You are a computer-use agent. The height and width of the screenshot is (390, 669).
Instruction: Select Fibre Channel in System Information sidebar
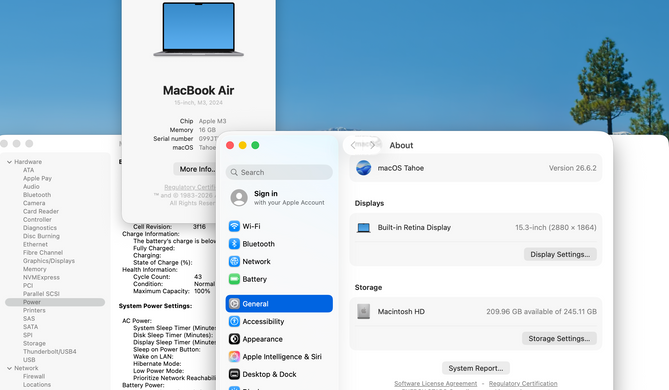click(x=43, y=253)
